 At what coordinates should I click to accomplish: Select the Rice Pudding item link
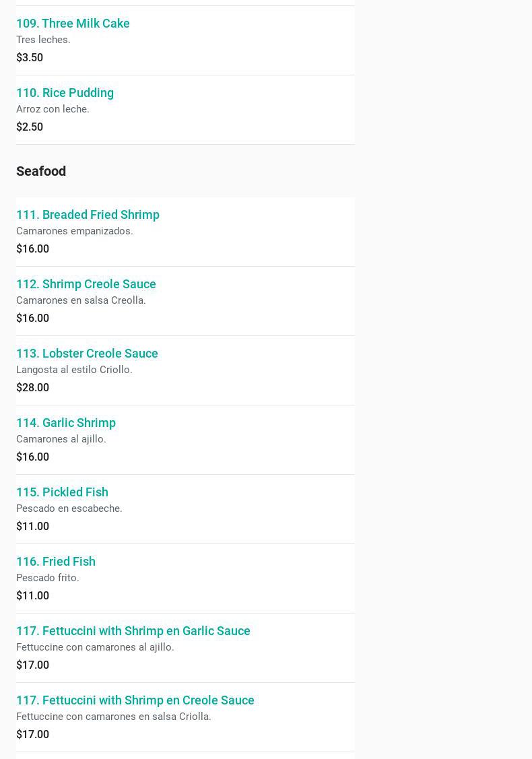click(65, 93)
